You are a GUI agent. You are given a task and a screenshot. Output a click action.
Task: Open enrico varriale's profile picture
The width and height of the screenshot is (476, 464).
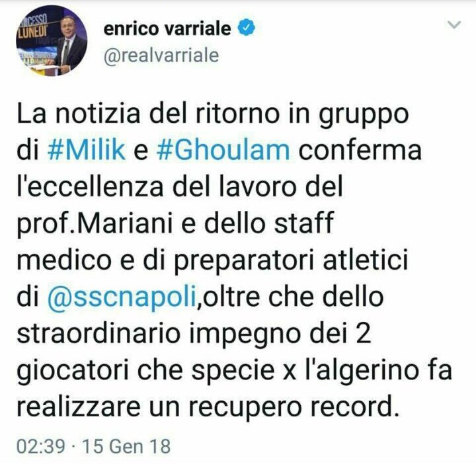coord(52,40)
